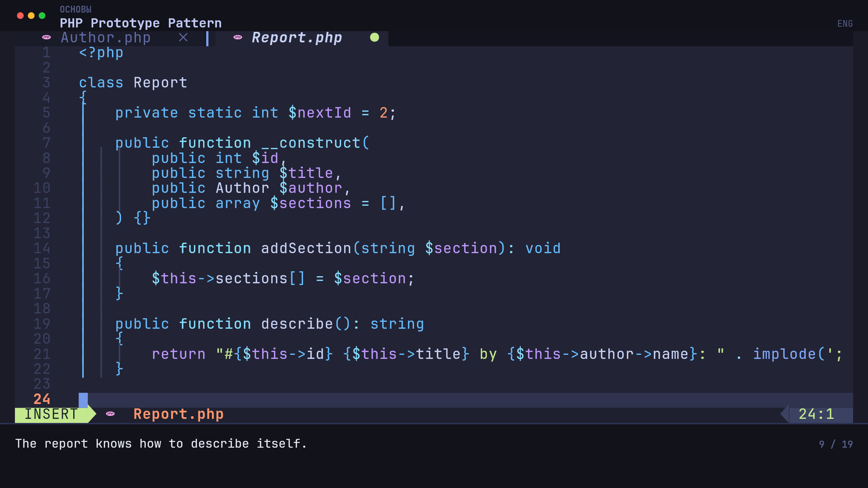
Task: Close the Author.php tab
Action: click(183, 37)
